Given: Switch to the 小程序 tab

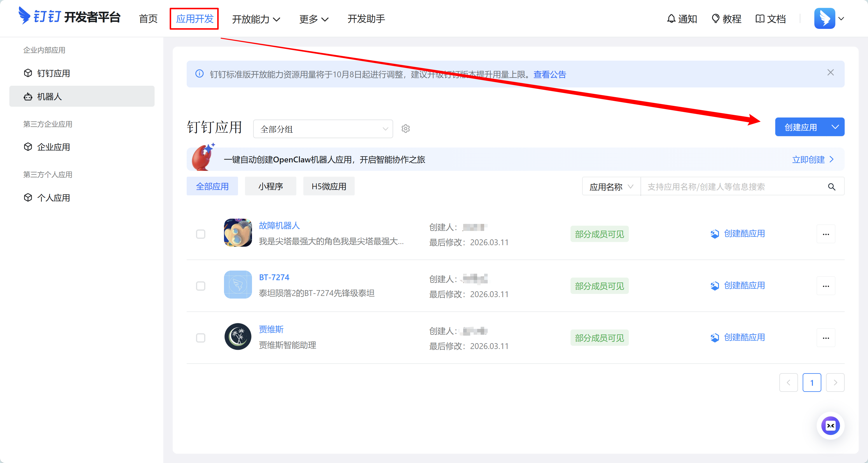Looking at the screenshot, I should click(270, 186).
